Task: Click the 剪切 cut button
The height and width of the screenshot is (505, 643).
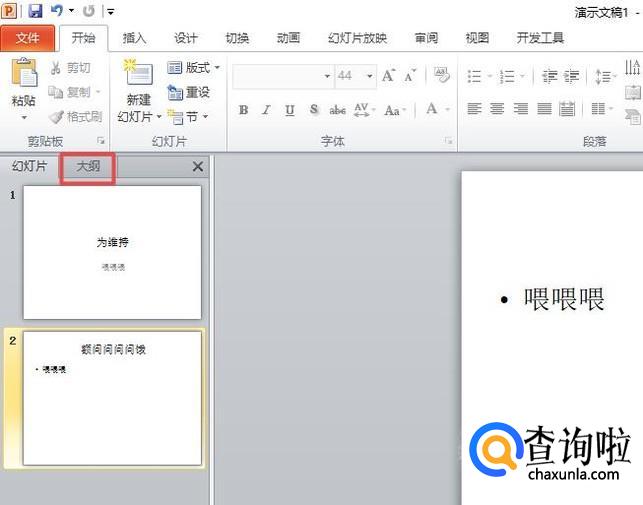Action: 70,68
